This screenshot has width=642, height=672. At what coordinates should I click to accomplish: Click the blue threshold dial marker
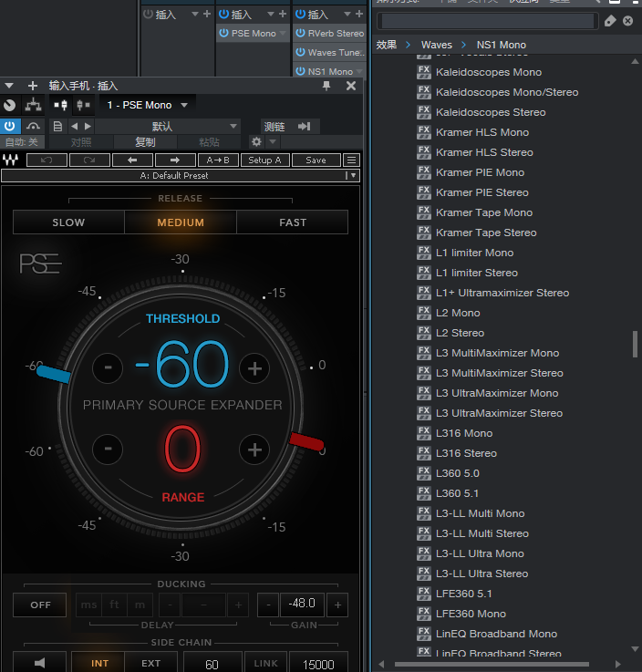click(x=54, y=374)
